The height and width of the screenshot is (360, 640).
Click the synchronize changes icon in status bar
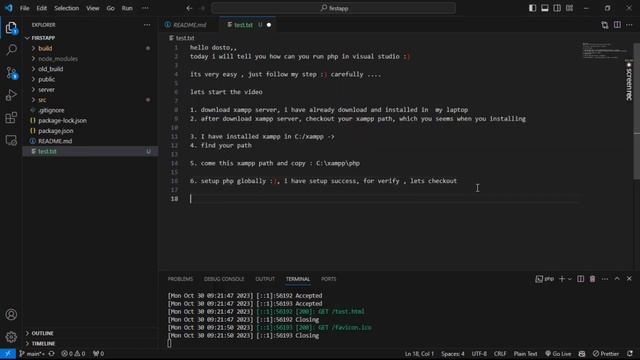pos(51,353)
